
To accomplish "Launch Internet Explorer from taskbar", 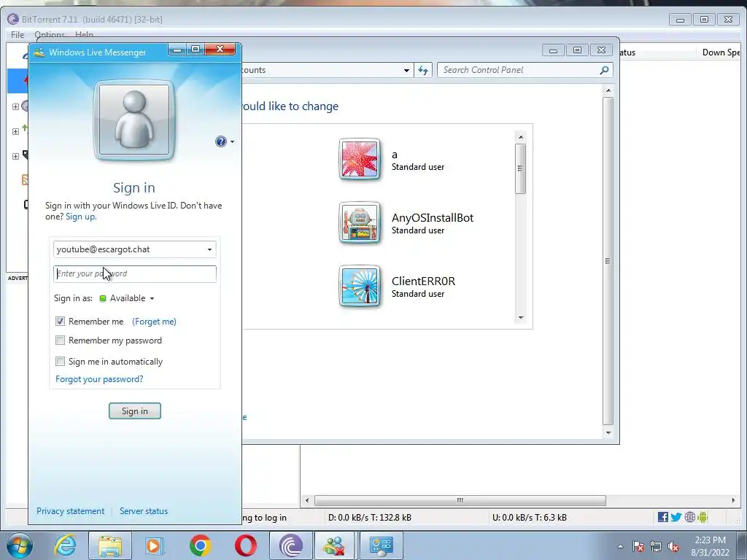I will [66, 545].
